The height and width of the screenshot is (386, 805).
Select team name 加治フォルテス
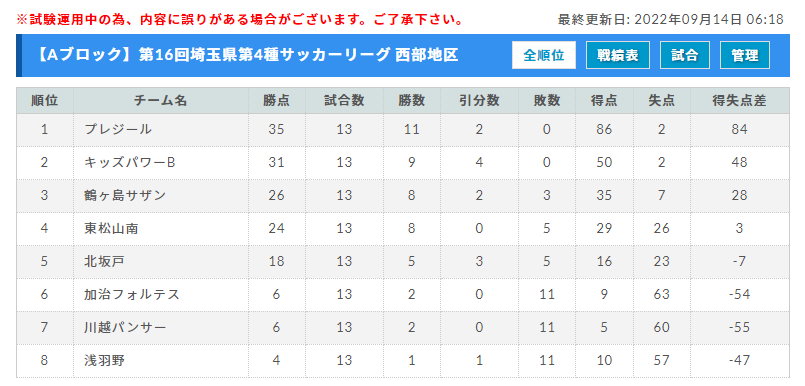pyautogui.click(x=132, y=294)
